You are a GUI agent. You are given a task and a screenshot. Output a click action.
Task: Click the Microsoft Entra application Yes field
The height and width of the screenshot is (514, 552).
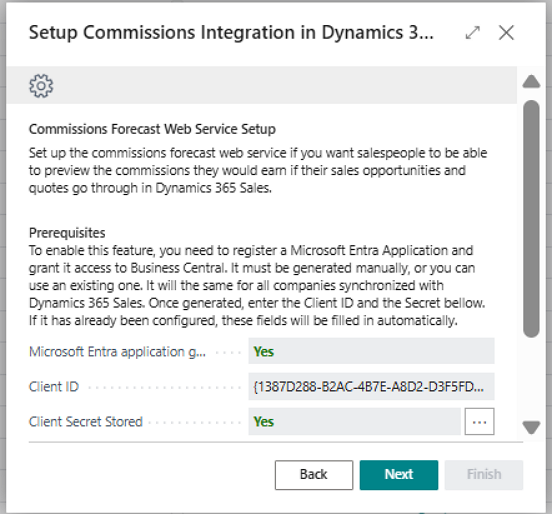coord(371,351)
